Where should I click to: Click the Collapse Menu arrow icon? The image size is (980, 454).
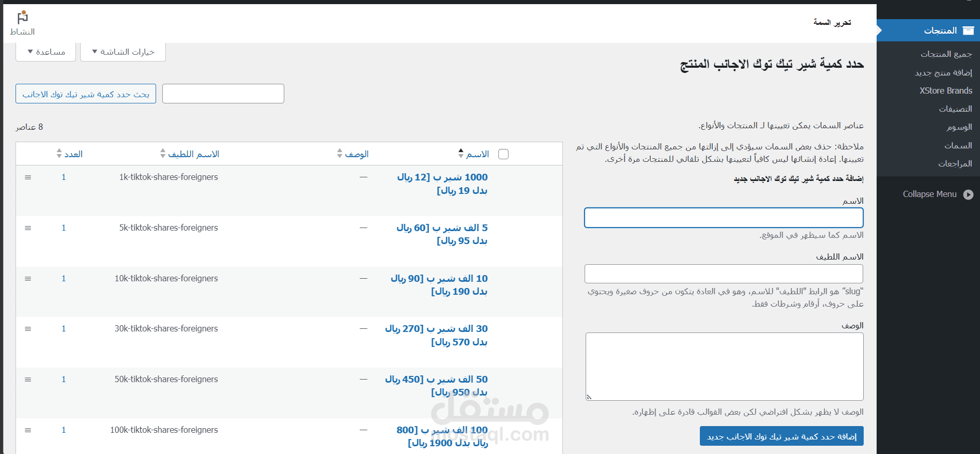(968, 194)
